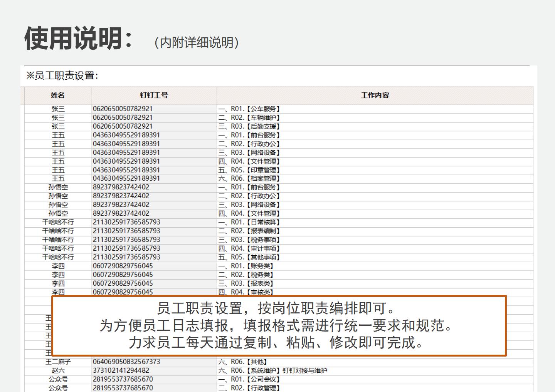Select 孙悟空's R02.【行政办公】 cell

pyautogui.click(x=375, y=196)
